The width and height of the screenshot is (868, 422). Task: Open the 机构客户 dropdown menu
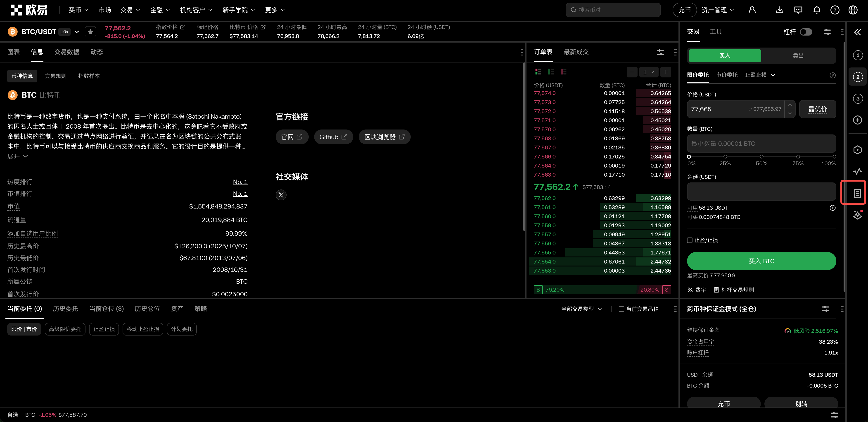(x=196, y=10)
